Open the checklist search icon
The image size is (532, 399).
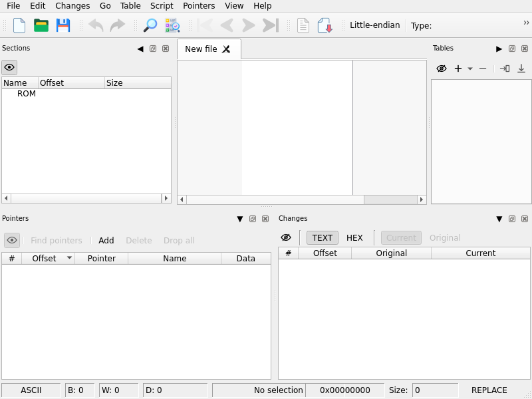point(172,25)
